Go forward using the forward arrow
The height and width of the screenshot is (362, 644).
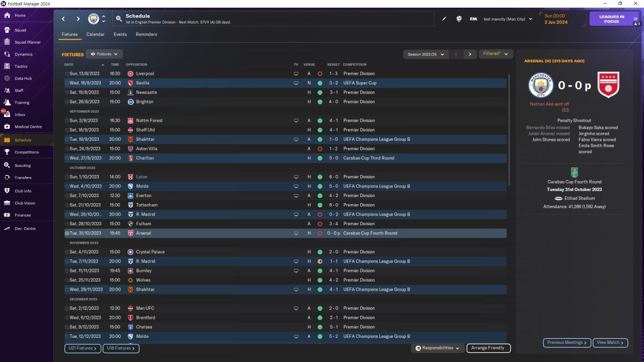pyautogui.click(x=78, y=19)
